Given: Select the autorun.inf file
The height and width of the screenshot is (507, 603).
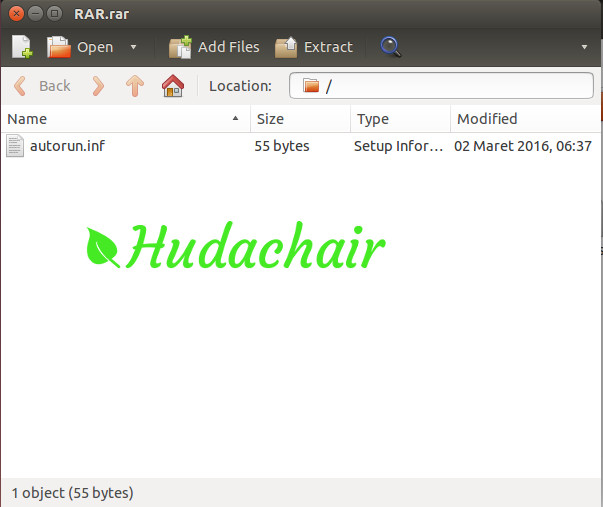Looking at the screenshot, I should click(300, 146).
